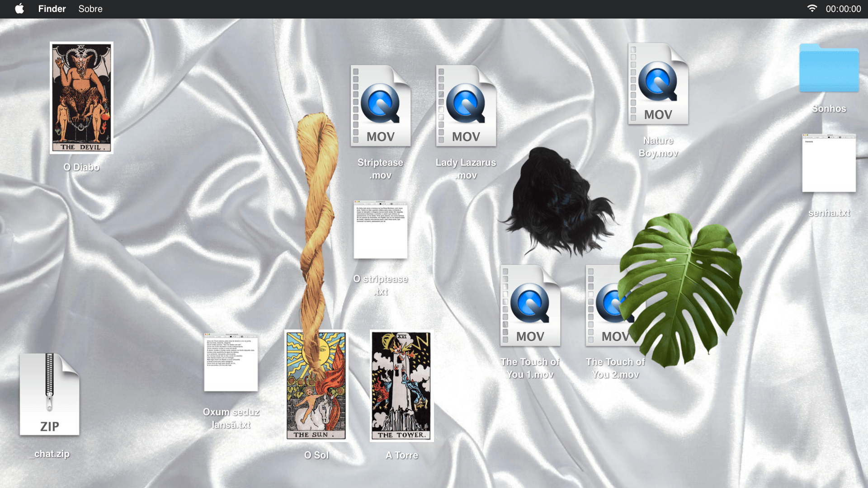The image size is (868, 488).
Task: Open the Sobre menu
Action: point(90,9)
